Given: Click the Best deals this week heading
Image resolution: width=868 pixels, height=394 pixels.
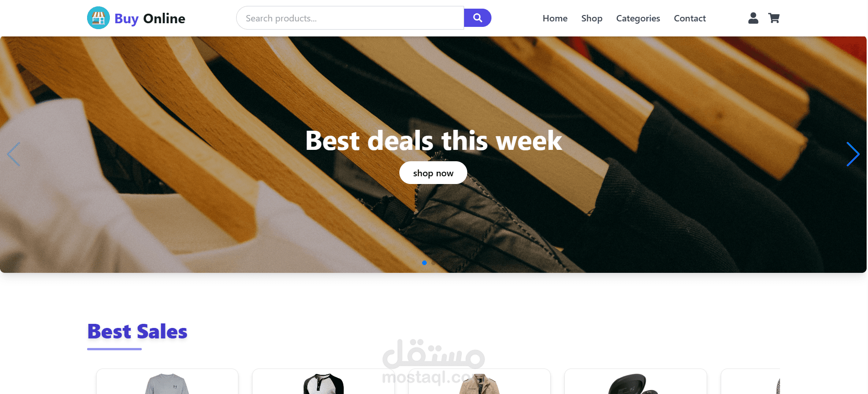Looking at the screenshot, I should (x=434, y=140).
